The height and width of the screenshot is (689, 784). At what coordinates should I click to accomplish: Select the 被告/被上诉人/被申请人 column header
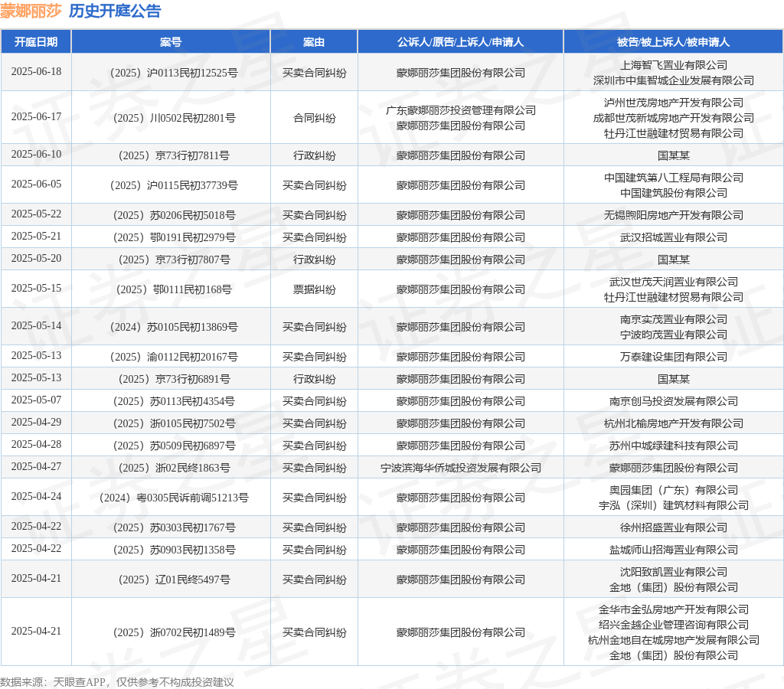[x=674, y=42]
